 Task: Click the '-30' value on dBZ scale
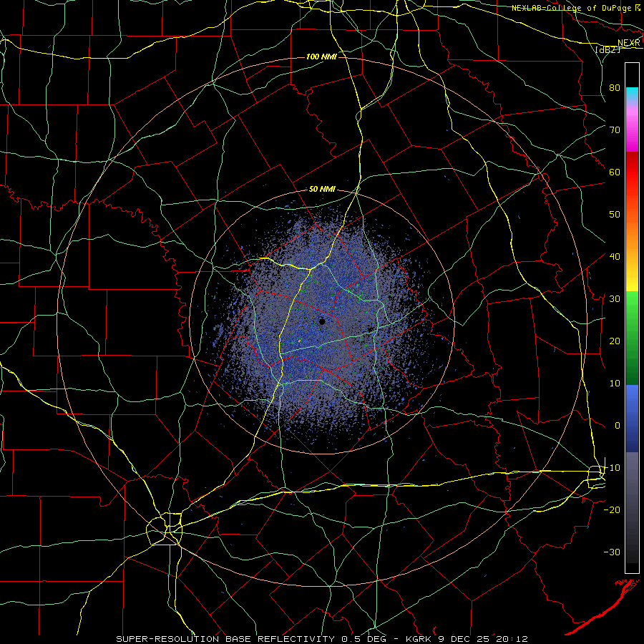(x=612, y=552)
